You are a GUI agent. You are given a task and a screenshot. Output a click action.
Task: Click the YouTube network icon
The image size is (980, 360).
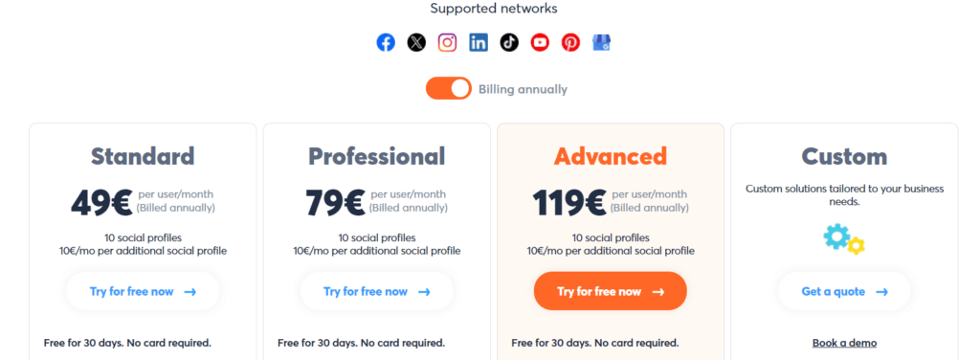point(540,42)
